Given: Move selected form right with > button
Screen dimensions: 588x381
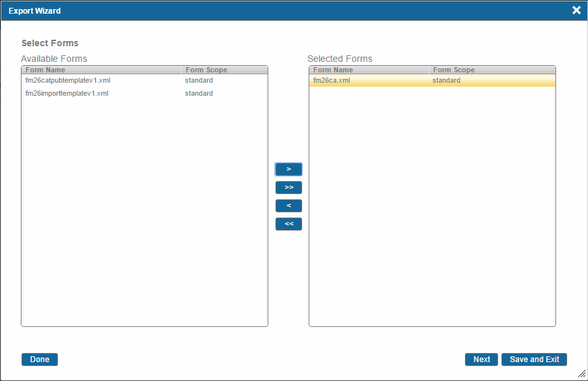Looking at the screenshot, I should (x=288, y=169).
